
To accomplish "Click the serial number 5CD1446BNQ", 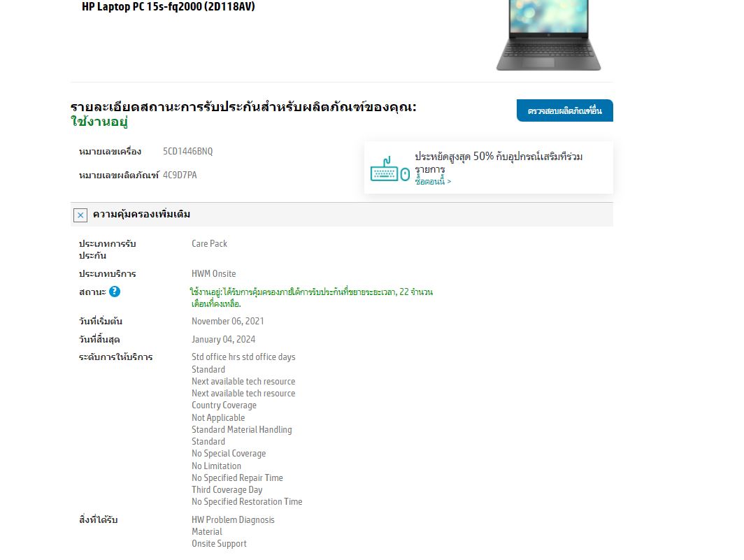I will [x=188, y=152].
